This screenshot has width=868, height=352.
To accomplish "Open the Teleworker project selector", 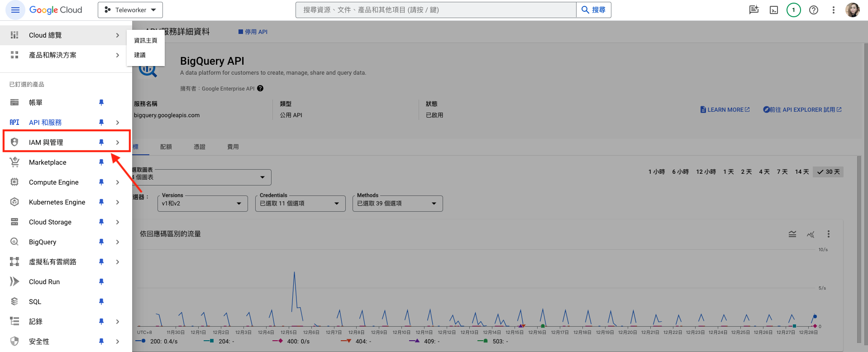I will [130, 10].
